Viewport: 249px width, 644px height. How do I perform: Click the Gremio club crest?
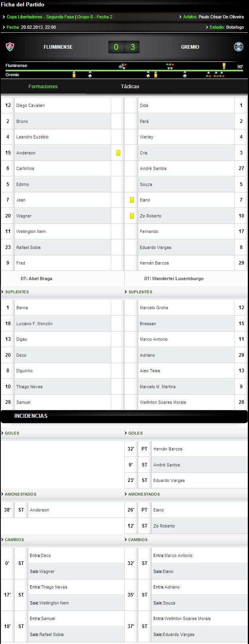tap(239, 47)
